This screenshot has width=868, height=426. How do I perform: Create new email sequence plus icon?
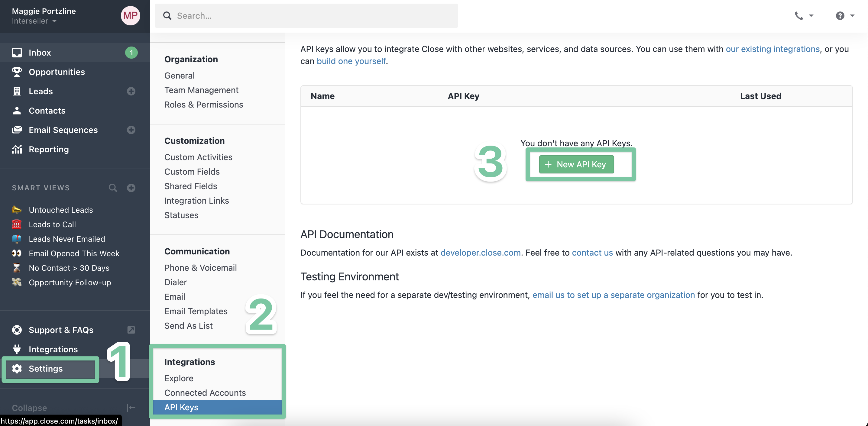click(131, 130)
